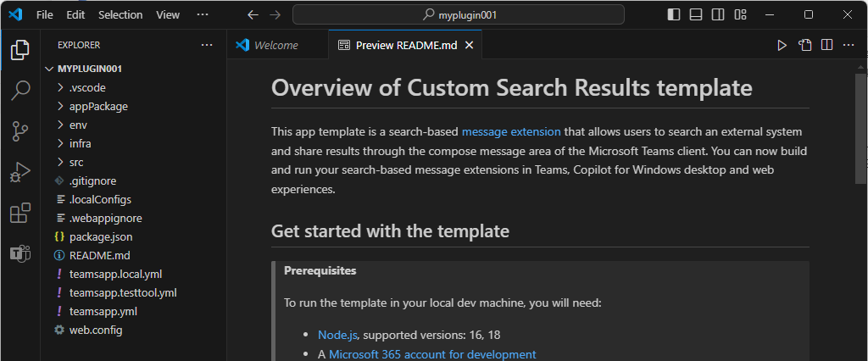Open Explorer Views and More Actions ellipsis
The image size is (868, 361).
tap(207, 46)
